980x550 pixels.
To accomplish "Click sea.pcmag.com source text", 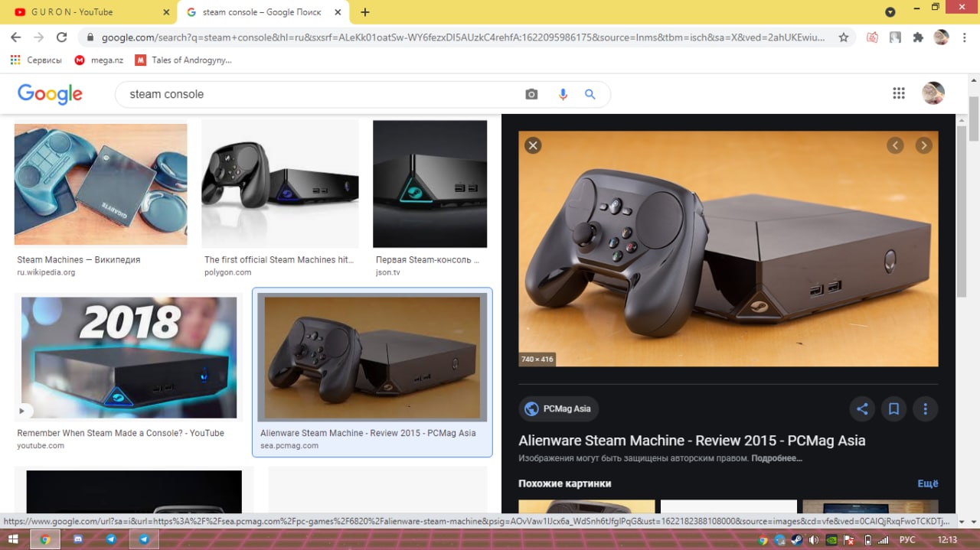I will click(289, 445).
